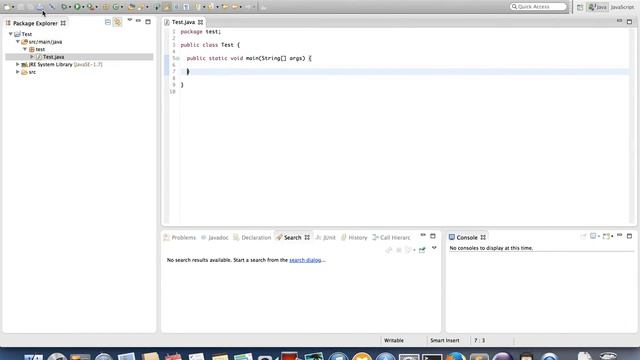Click the New file toolbar icon
Image resolution: width=640 pixels, height=360 pixels.
7,7
